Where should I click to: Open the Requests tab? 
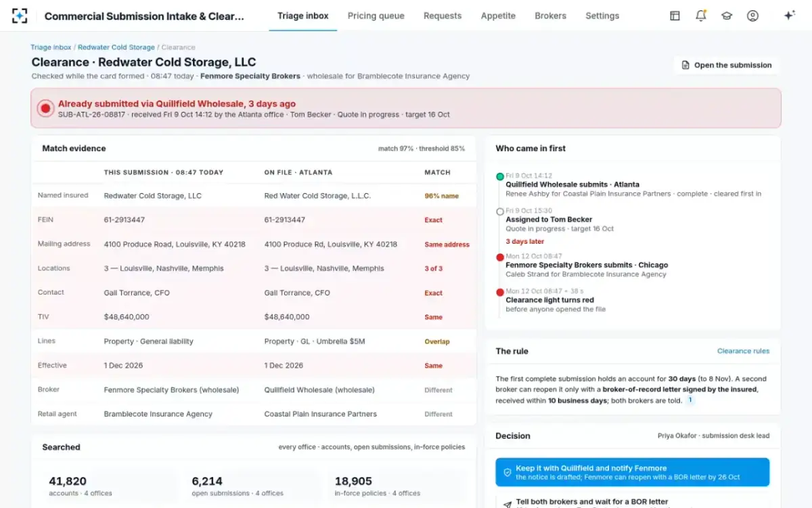(x=443, y=16)
